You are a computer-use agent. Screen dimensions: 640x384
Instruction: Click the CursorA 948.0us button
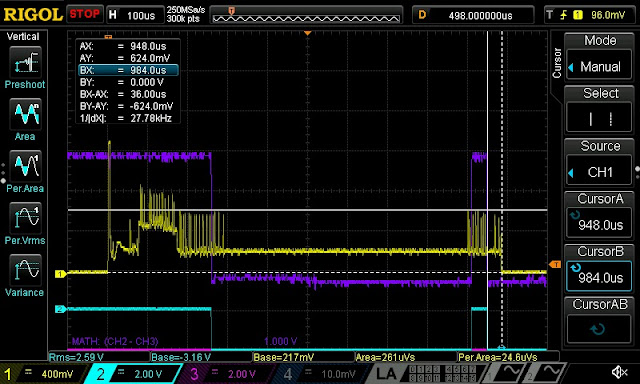coord(599,224)
